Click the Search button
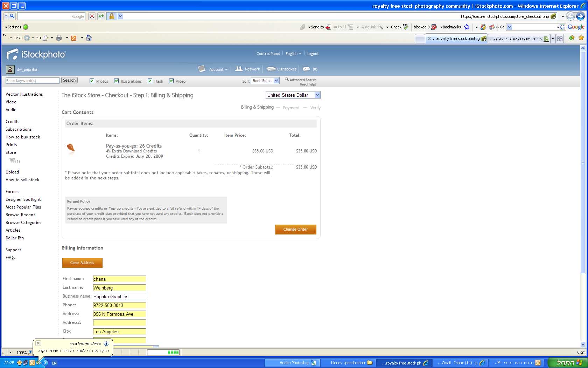The height and width of the screenshot is (368, 588). [69, 80]
